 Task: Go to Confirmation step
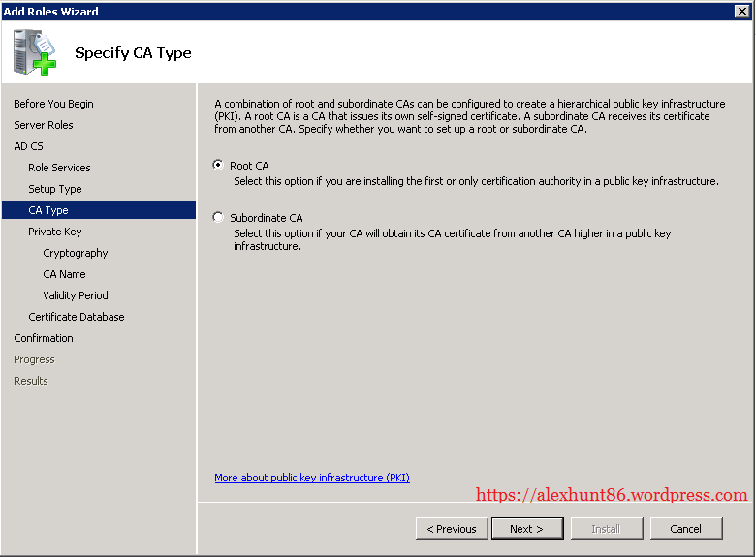tap(44, 338)
